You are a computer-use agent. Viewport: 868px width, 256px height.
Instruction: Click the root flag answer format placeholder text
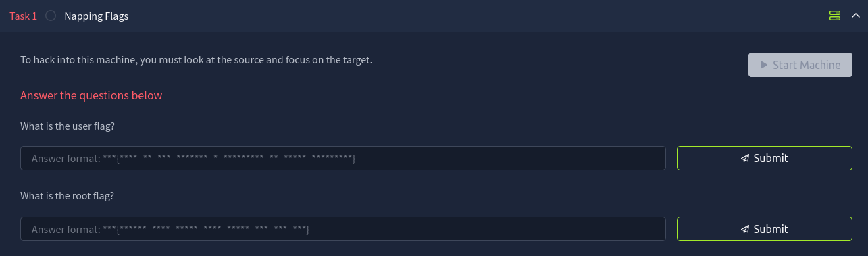tap(170, 229)
